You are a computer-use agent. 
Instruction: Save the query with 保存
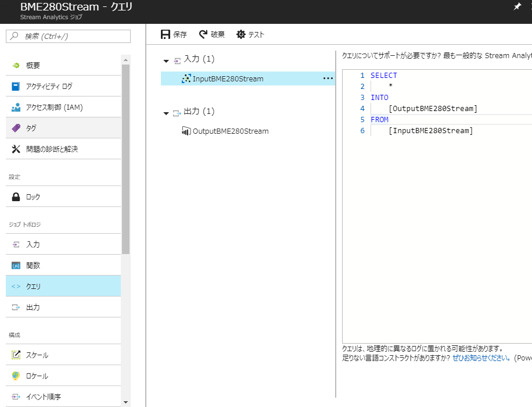pos(173,34)
